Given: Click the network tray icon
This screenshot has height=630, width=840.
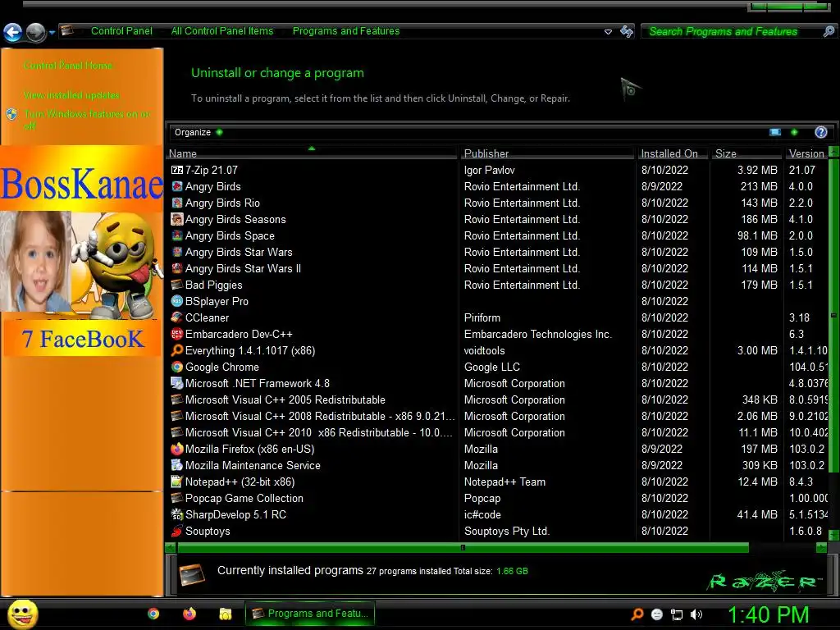Looking at the screenshot, I should coord(677,614).
